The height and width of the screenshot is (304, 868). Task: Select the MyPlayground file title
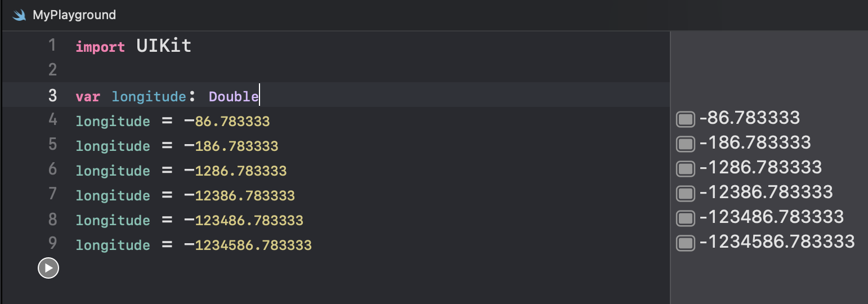coord(74,15)
